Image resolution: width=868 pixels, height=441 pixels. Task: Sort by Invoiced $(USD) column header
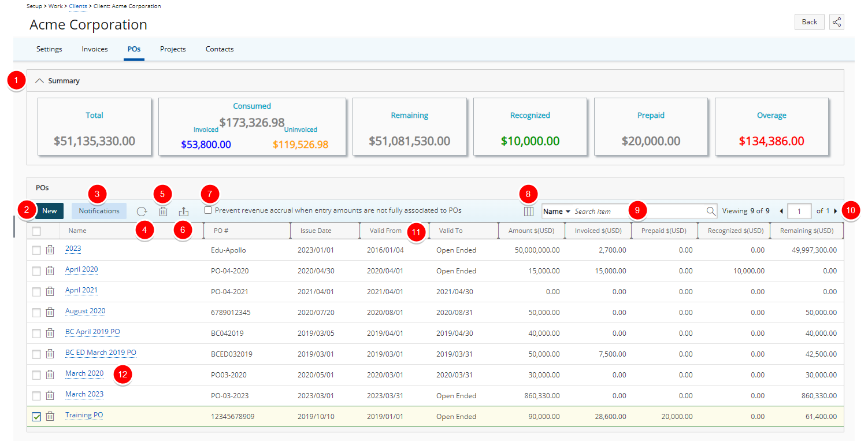tap(597, 231)
